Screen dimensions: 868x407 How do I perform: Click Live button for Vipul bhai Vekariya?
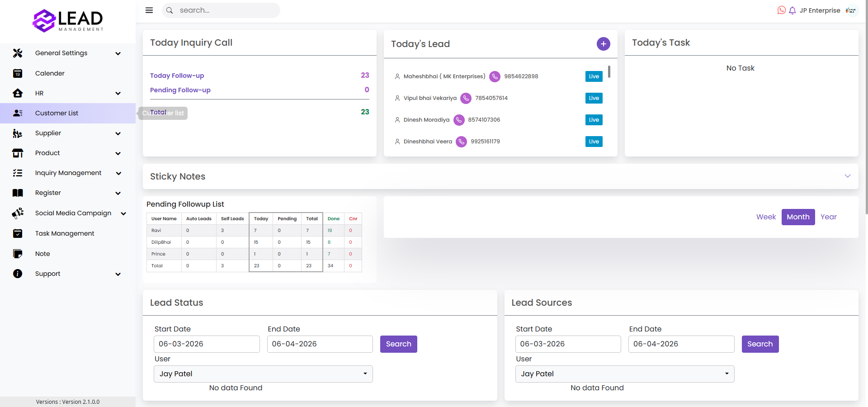point(594,98)
